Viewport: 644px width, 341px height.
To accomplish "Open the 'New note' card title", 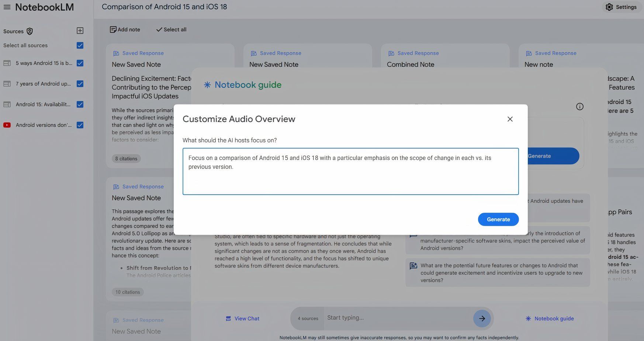I will 539,65.
